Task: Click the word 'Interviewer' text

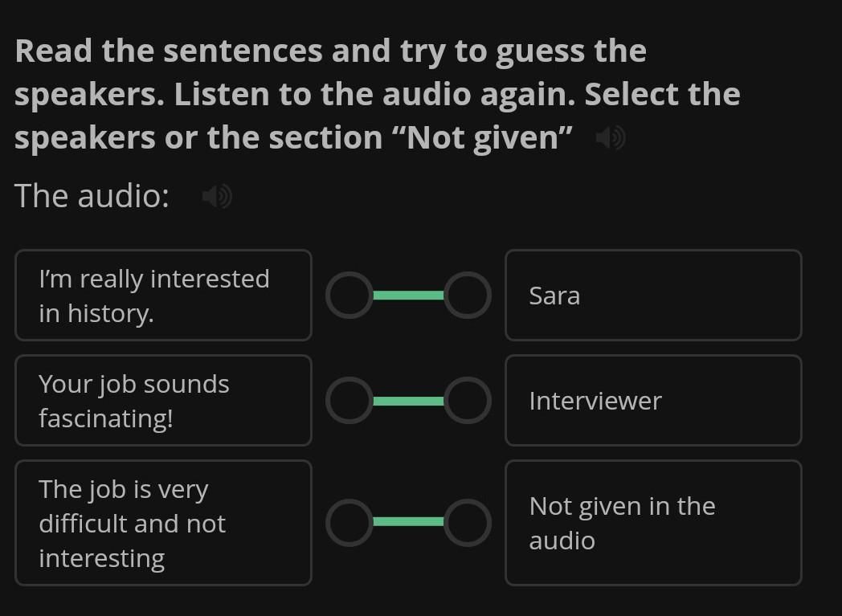Action: click(595, 401)
